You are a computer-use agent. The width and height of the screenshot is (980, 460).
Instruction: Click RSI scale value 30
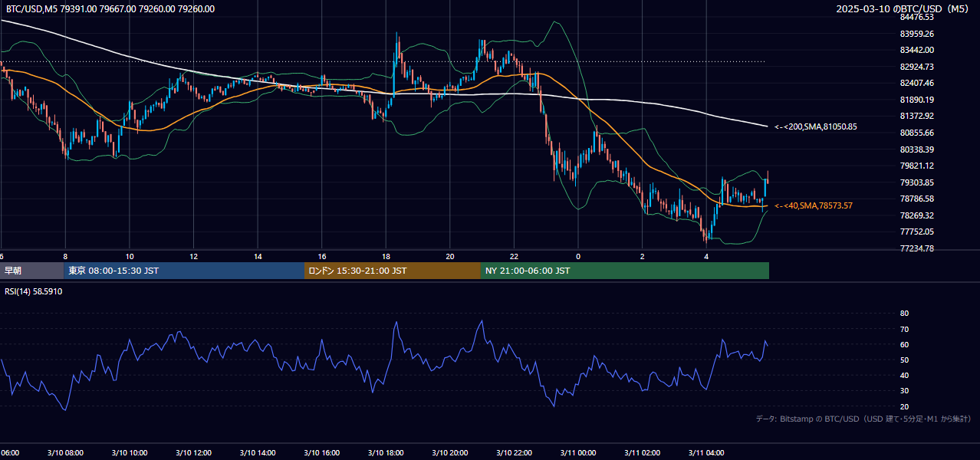[x=904, y=391]
